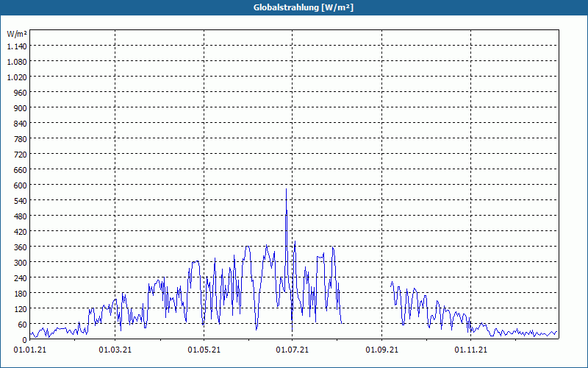Screen dimensions: 588x368
Task: Click the 840 y-axis label
Action: coord(21,124)
